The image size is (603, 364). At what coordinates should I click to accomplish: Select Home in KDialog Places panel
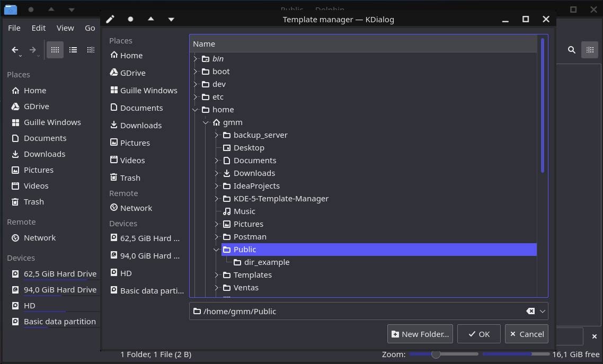(126, 55)
